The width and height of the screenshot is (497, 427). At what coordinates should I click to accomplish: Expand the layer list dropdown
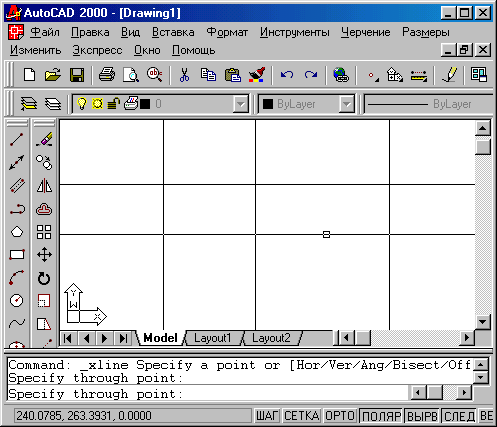(x=240, y=104)
